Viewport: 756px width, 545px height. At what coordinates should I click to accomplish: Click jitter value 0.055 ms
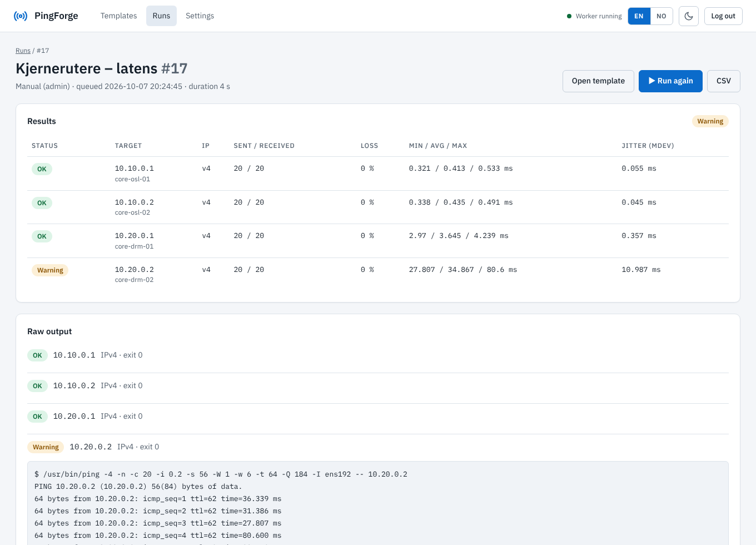(x=639, y=169)
